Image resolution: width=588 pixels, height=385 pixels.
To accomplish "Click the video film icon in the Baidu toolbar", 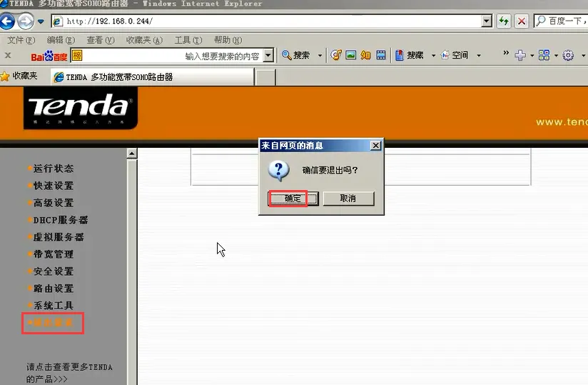I will [381, 55].
